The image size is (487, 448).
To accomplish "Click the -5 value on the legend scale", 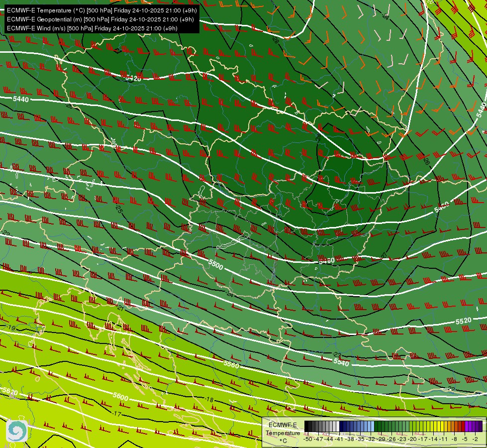I will pyautogui.click(x=465, y=439).
